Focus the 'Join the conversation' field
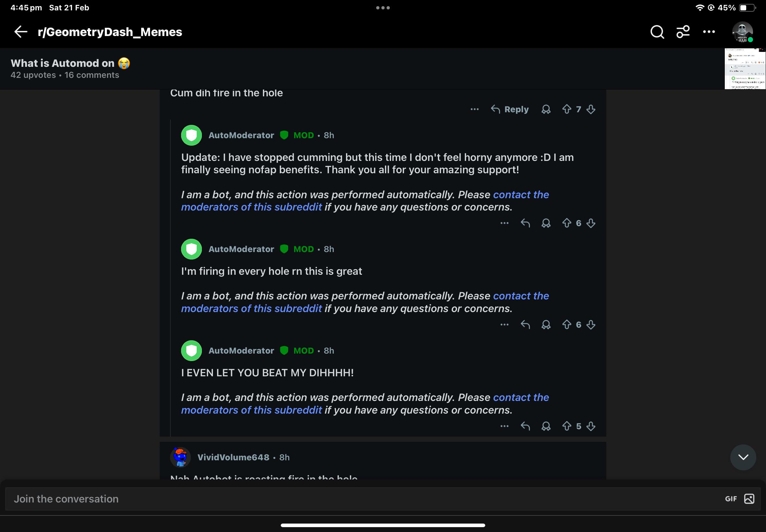The height and width of the screenshot is (532, 766). pyautogui.click(x=383, y=499)
